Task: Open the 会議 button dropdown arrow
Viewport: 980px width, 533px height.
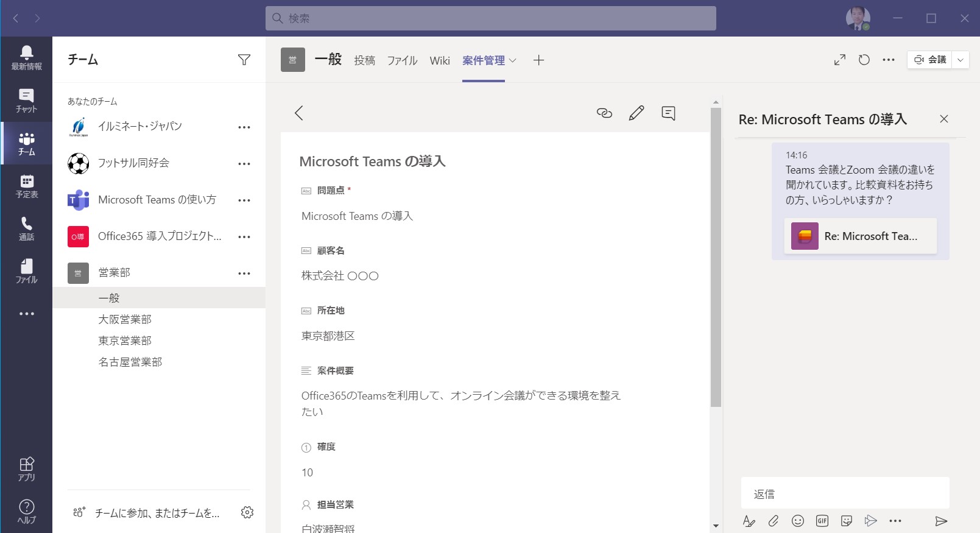Action: (x=961, y=60)
